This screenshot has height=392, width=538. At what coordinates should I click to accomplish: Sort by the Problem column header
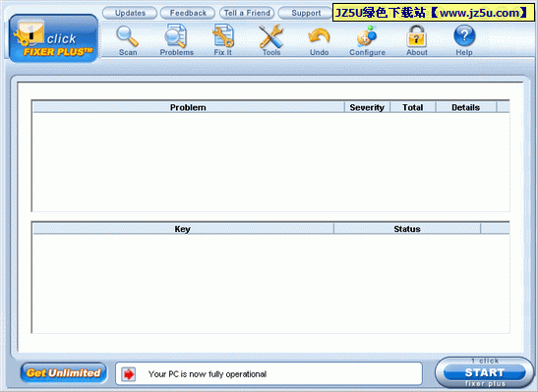click(x=188, y=107)
